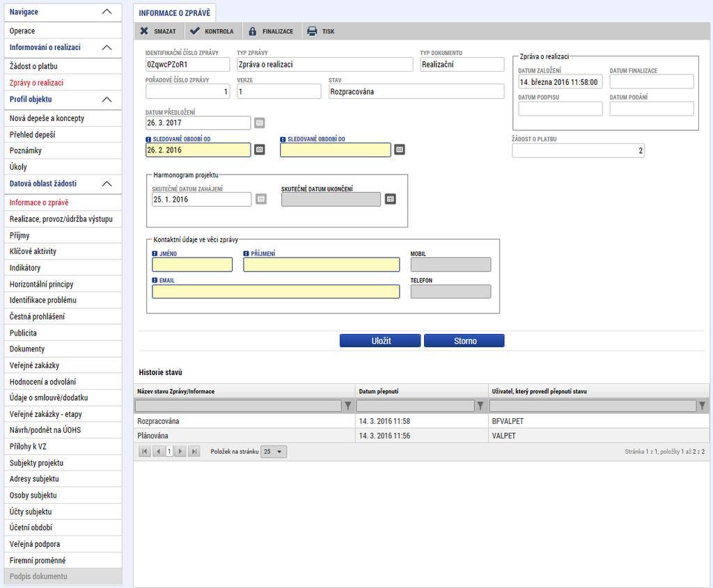Click filter icon for Uživatel column
713x588 pixels.
[702, 405]
